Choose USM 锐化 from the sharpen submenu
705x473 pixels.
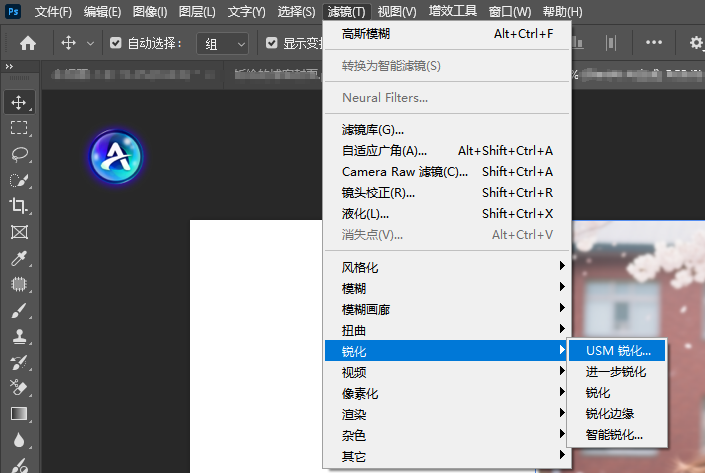[617, 351]
